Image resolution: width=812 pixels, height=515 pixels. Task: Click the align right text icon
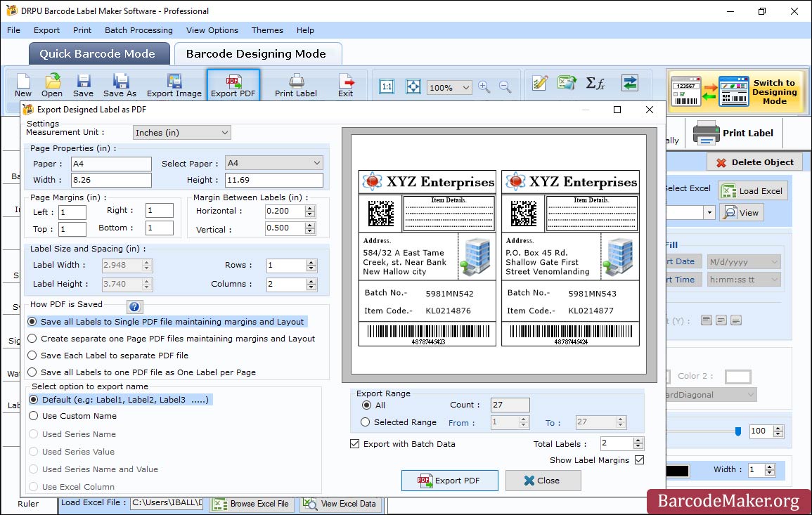tap(736, 320)
